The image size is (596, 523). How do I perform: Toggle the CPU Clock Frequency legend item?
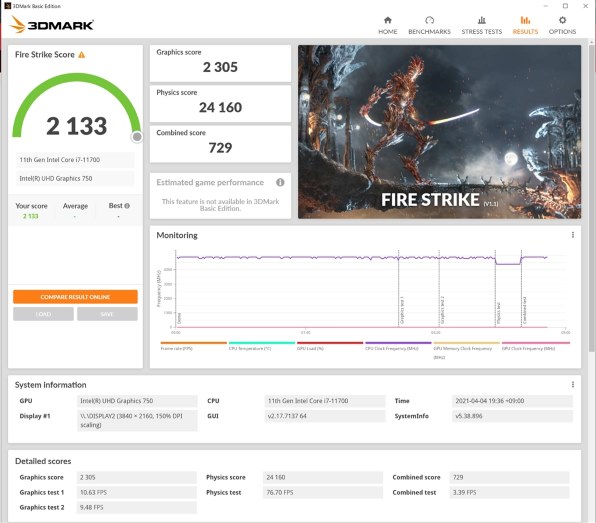(x=398, y=346)
